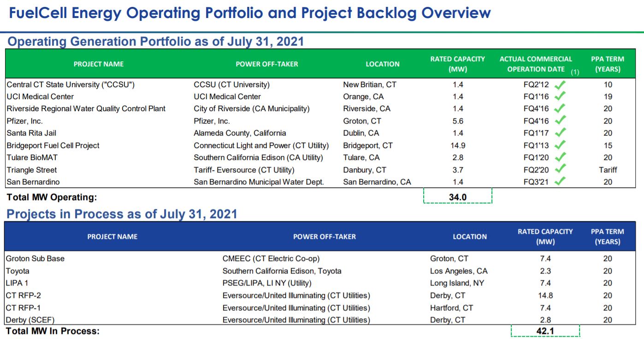Click the 14.8 rated capacity value
644x339 pixels.
[x=545, y=296]
